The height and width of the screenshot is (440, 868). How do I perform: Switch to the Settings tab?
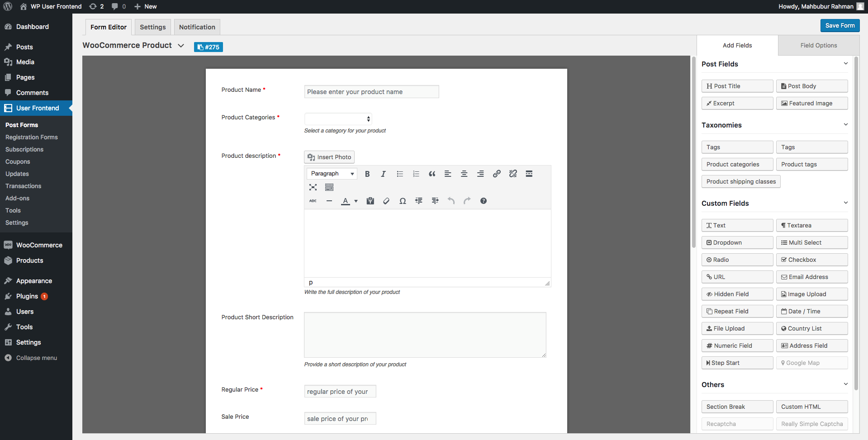click(153, 27)
